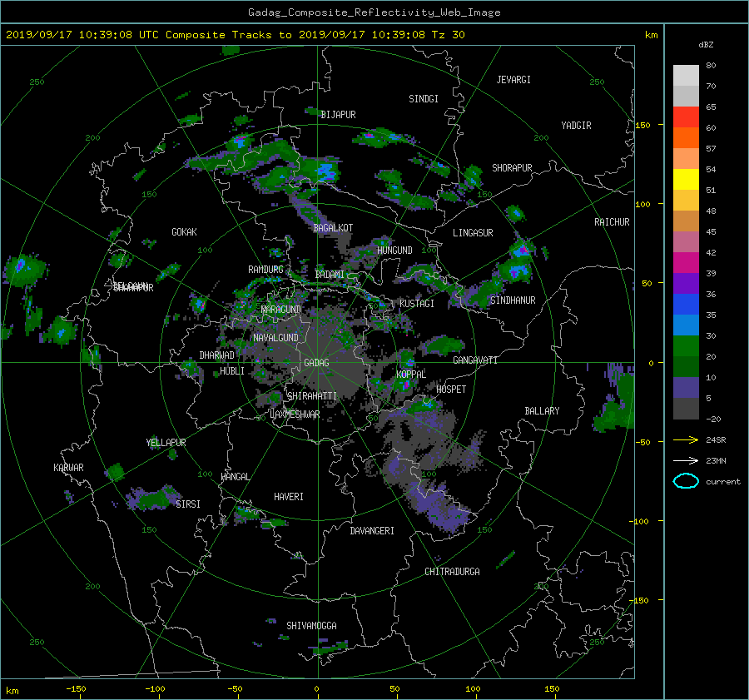Click the KARWAR city label

[68, 468]
